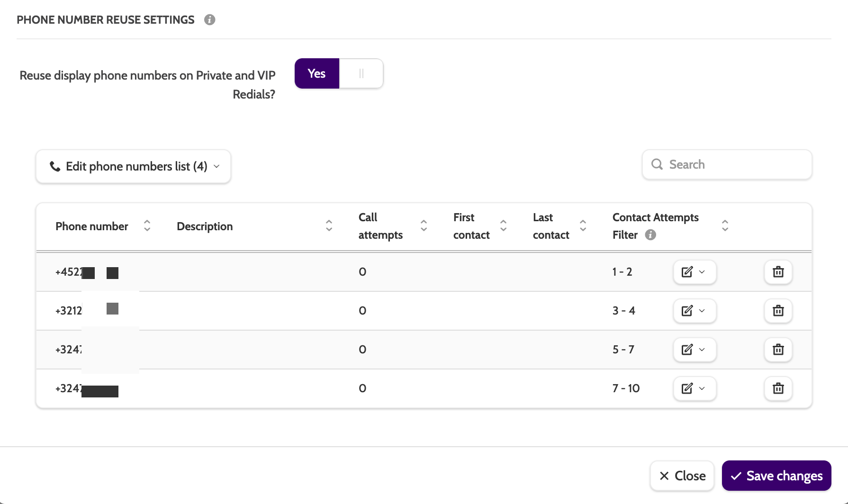Sort by Contact Attempts Filter column
The height and width of the screenshot is (504, 848).
(725, 226)
